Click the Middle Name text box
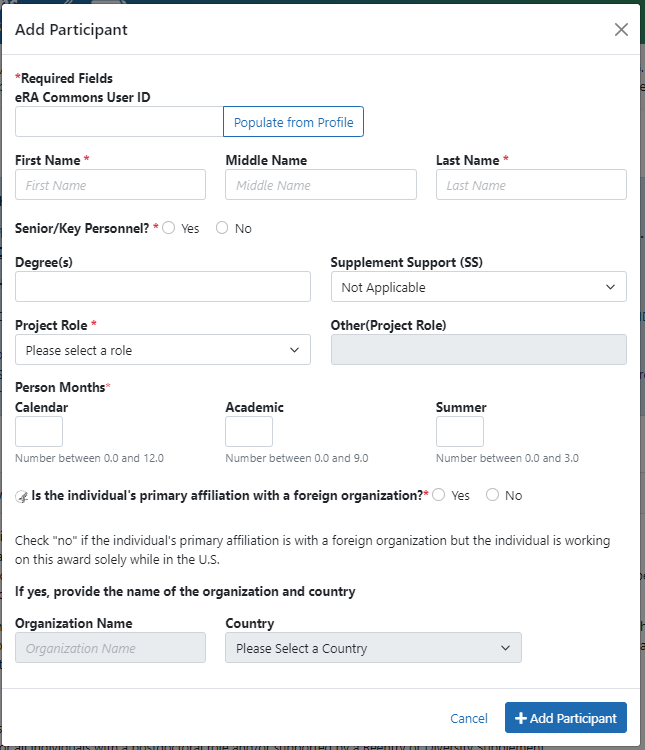Image resolution: width=645 pixels, height=750 pixels. coord(321,185)
